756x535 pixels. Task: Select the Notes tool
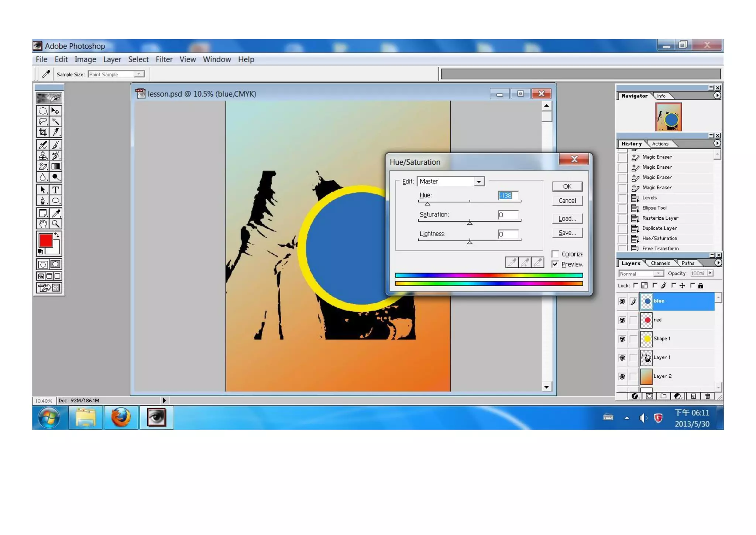43,213
